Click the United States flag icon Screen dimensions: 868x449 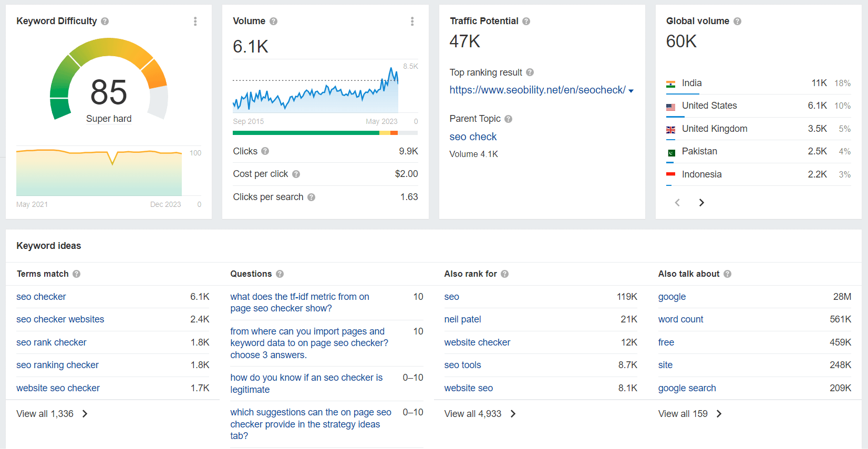(671, 107)
